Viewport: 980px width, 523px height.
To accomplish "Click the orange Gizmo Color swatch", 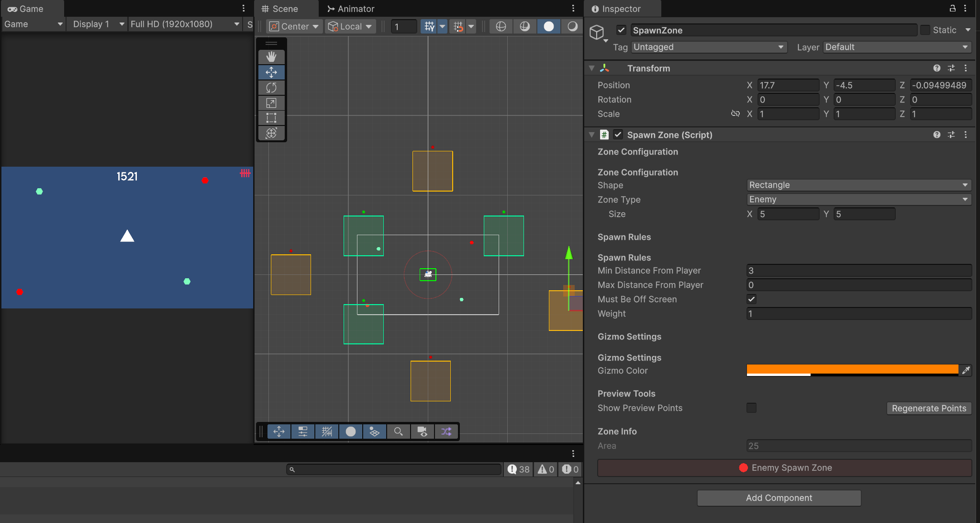I will click(852, 369).
